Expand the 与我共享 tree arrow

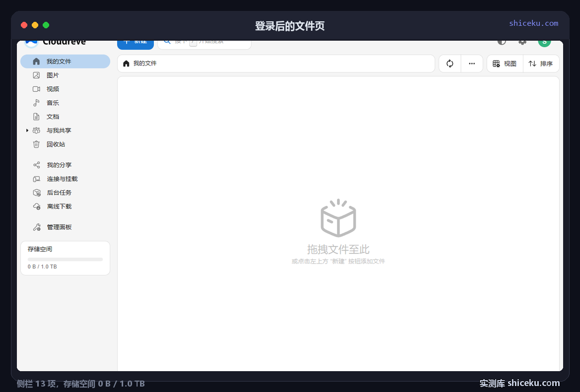tap(27, 131)
